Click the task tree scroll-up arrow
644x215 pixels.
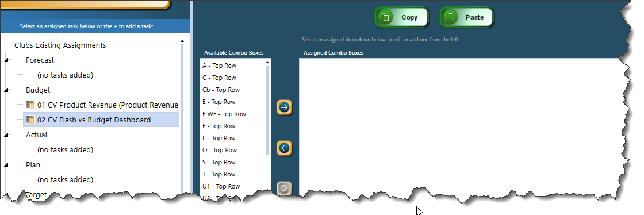182,41
